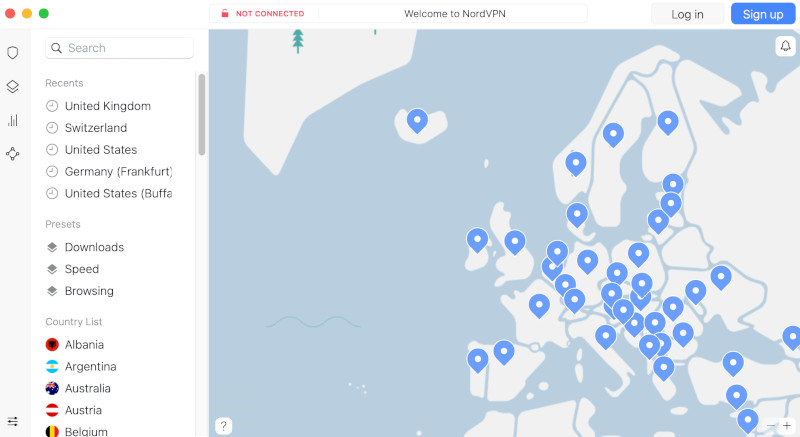
Task: Click the map pin on Denmark
Action: [577, 215]
